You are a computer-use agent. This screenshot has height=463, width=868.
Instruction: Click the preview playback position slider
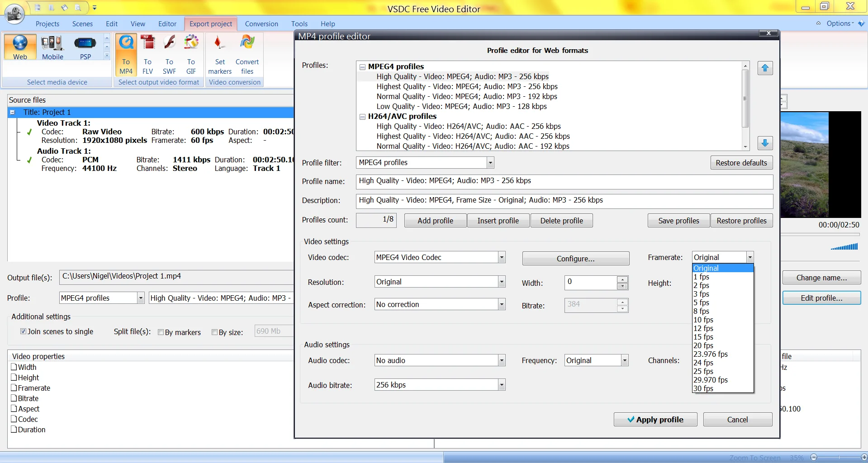pos(820,234)
